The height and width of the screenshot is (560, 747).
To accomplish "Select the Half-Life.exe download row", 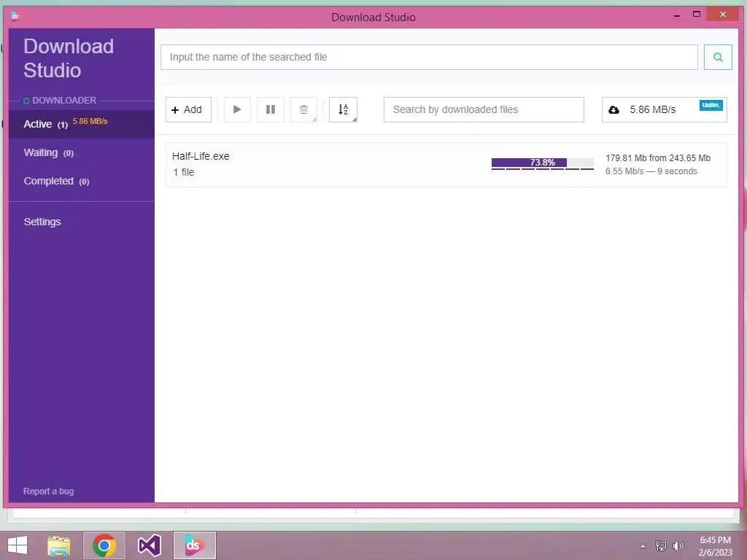I will (446, 165).
